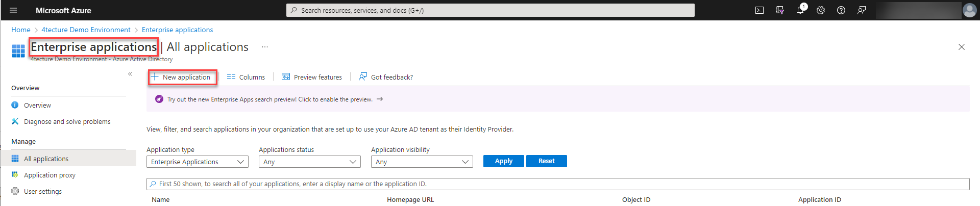Click Preview features toolbar button
Image resolution: width=980 pixels, height=206 pixels.
(312, 77)
